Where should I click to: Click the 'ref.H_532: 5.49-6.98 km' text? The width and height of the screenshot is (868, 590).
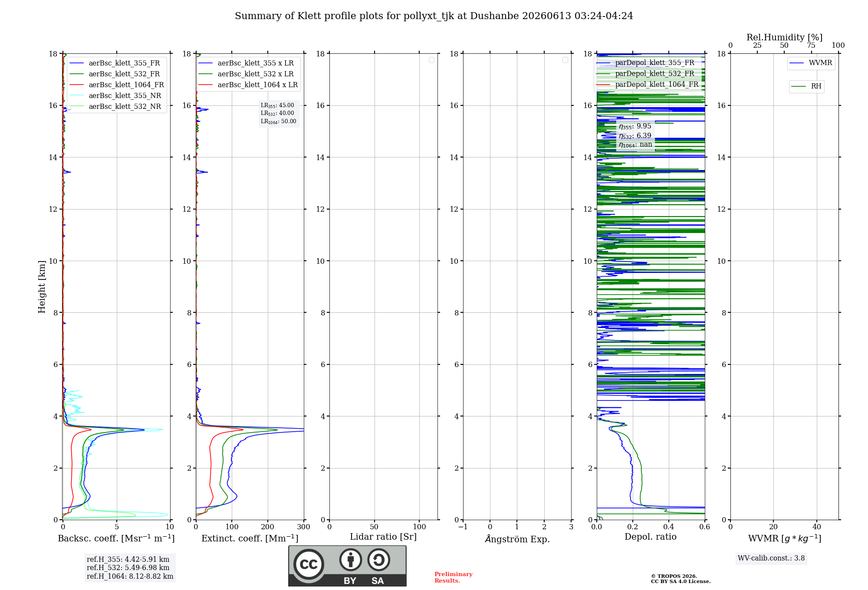(128, 568)
